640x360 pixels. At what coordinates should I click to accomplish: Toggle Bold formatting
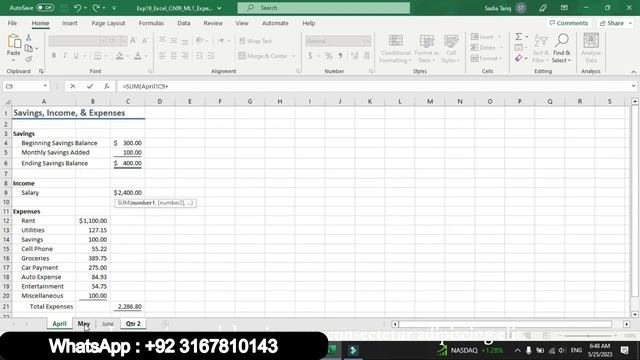[53, 56]
